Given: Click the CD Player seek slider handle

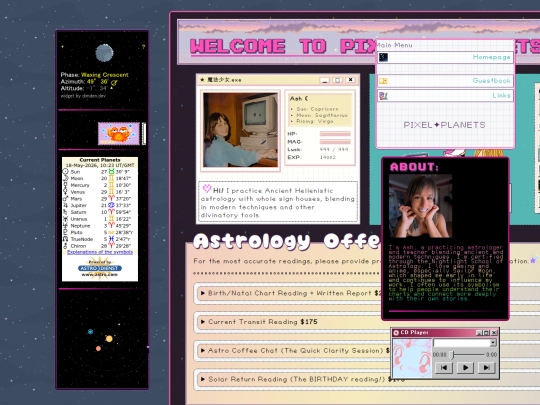Looking at the screenshot, I should [x=453, y=354].
